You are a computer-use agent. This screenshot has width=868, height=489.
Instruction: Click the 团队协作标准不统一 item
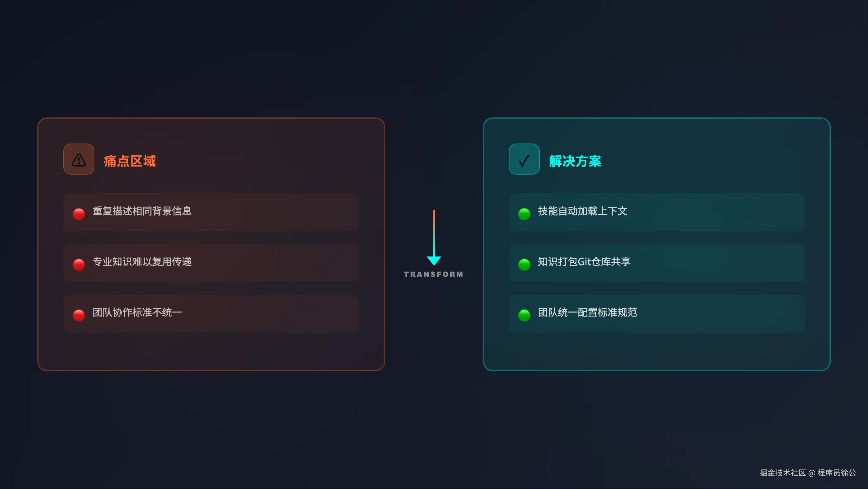[211, 313]
